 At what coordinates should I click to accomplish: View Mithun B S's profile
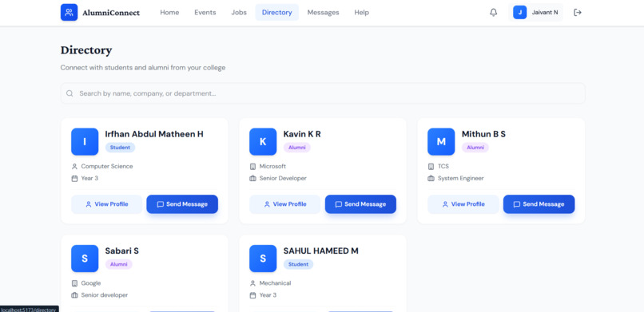[463, 204]
